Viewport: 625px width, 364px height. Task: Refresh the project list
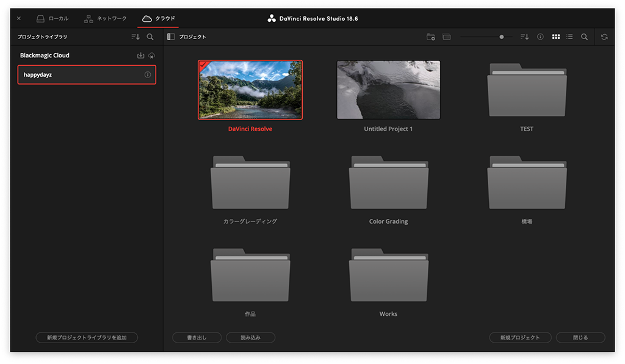click(x=604, y=37)
